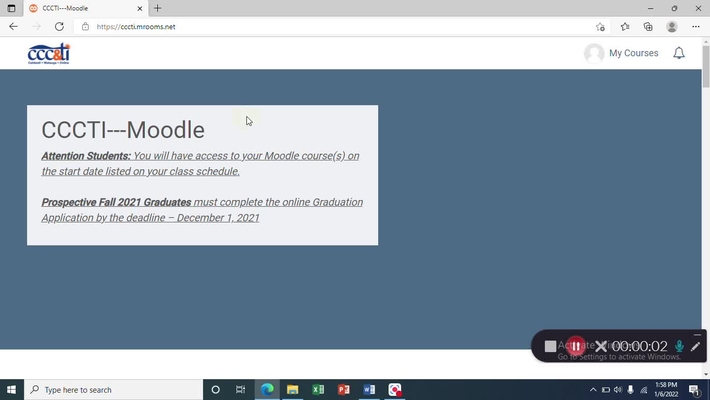Image resolution: width=710 pixels, height=400 pixels.
Task: Open a new browser tab
Action: pyautogui.click(x=158, y=8)
